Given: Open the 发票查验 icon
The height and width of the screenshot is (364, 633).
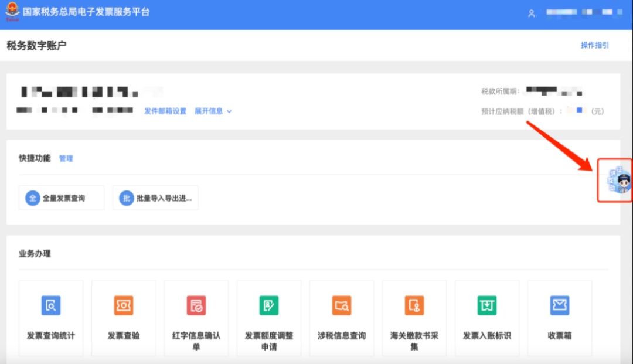Looking at the screenshot, I should point(124,305).
